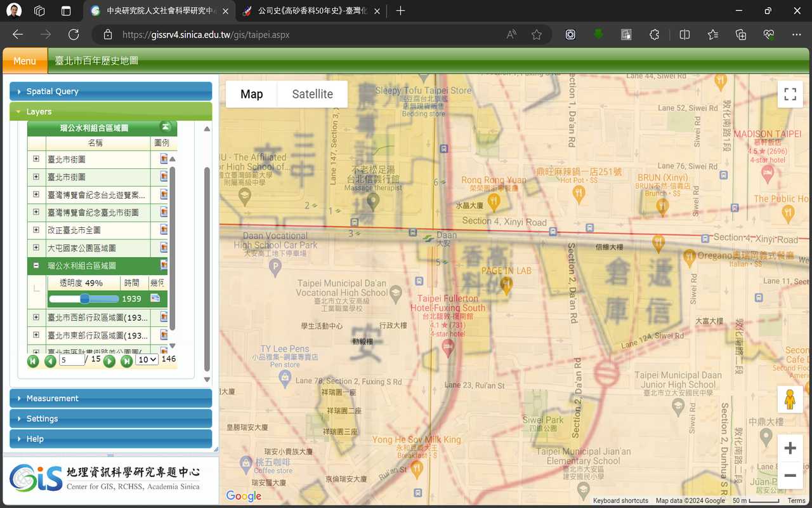Click the page number input field
Screen dimensions: 812x508
[x=72, y=359]
